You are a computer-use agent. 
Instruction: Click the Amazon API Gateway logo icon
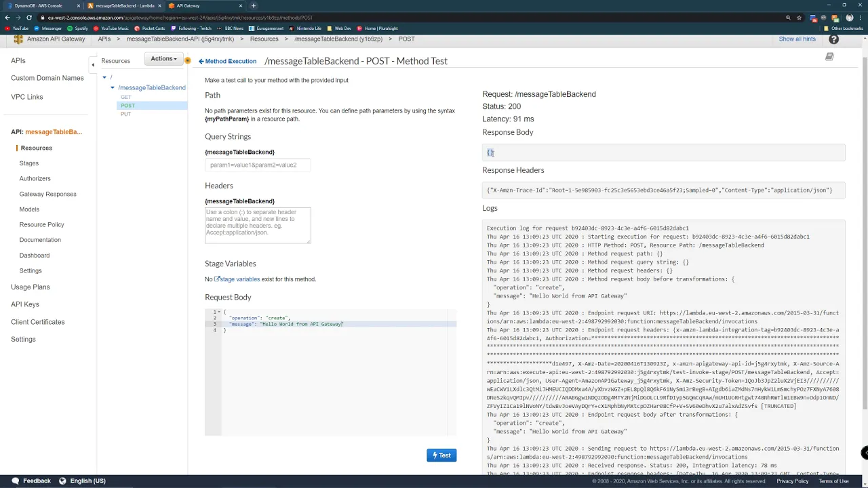click(x=18, y=39)
